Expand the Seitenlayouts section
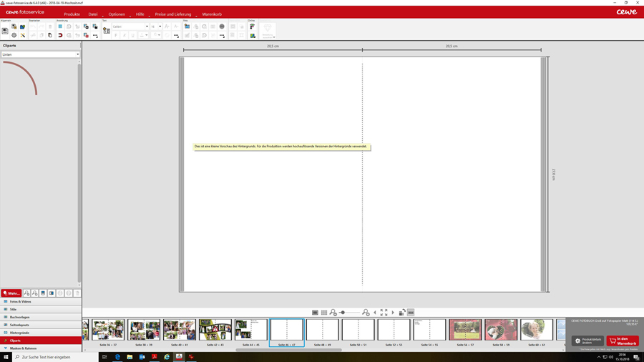The image size is (644, 362). 41,325
